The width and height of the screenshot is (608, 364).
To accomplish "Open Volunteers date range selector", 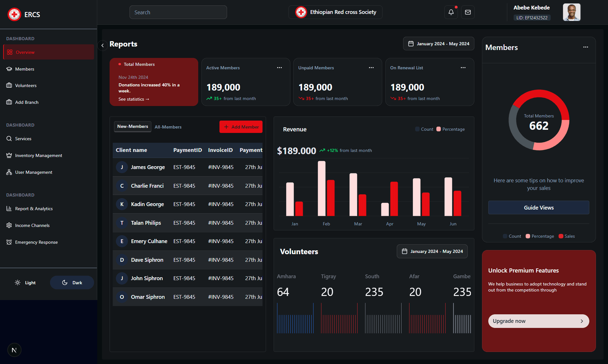I will tap(432, 251).
